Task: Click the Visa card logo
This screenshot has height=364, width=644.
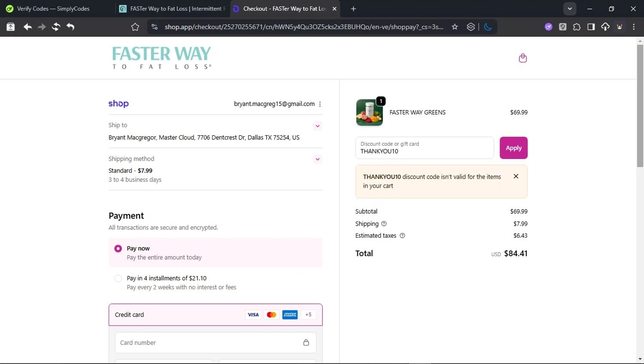Action: click(x=253, y=315)
